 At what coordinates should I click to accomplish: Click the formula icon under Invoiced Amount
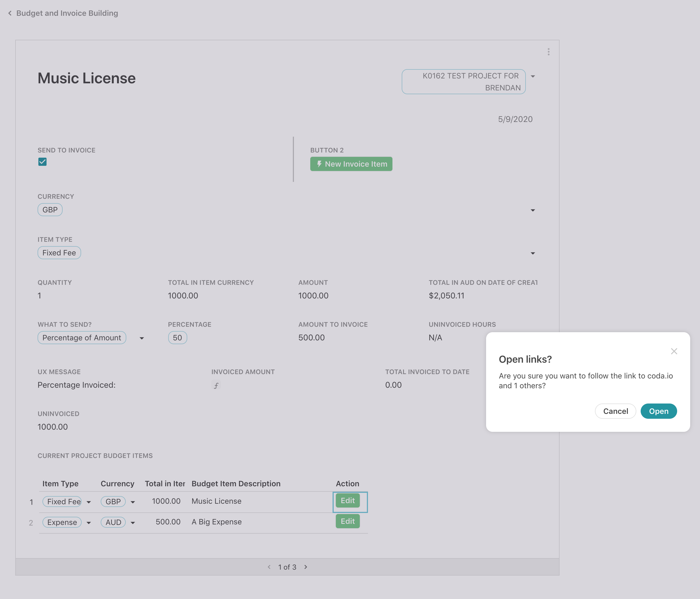click(x=216, y=385)
